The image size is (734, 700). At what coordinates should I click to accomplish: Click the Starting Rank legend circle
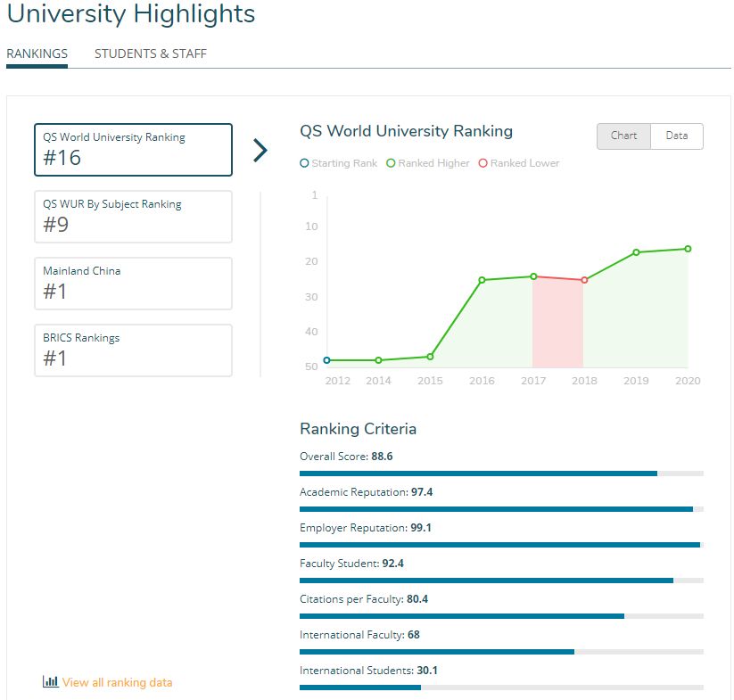[304, 163]
